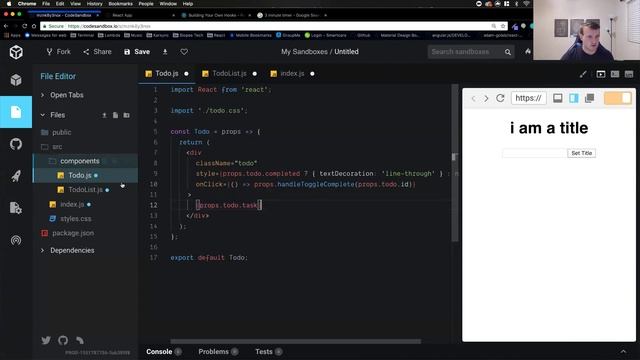Screen dimensions: 640x360
Task: Open the Tests bottom tab
Action: [268, 351]
